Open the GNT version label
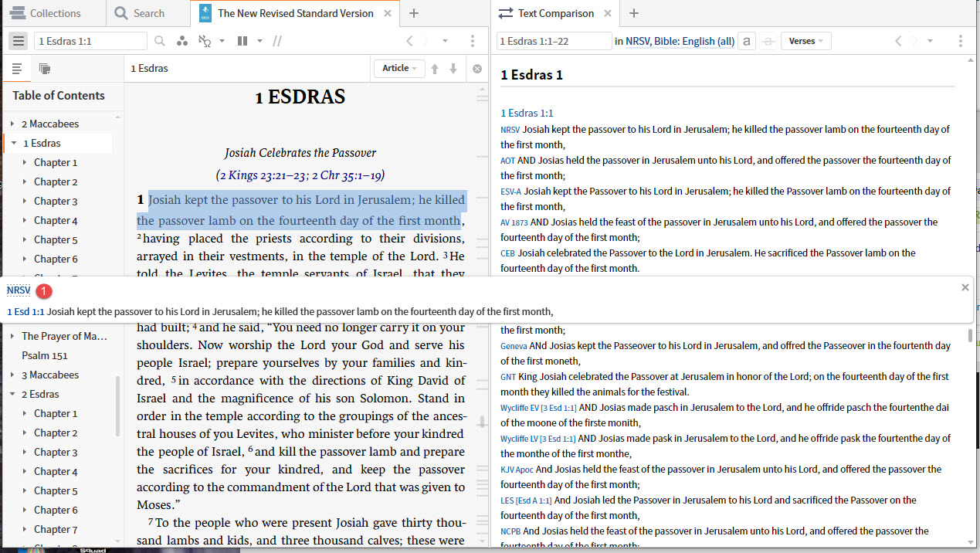 click(508, 377)
